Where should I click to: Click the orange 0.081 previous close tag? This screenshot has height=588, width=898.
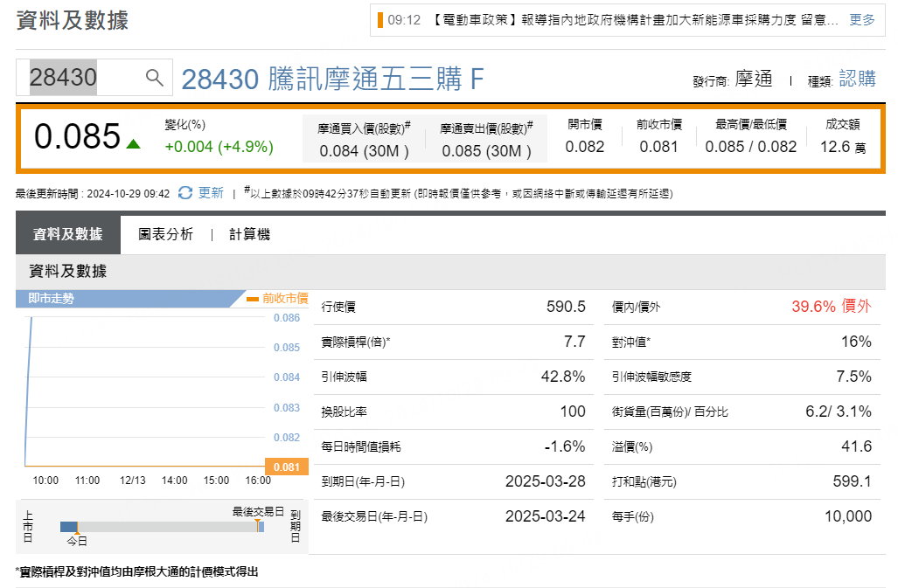tap(286, 467)
